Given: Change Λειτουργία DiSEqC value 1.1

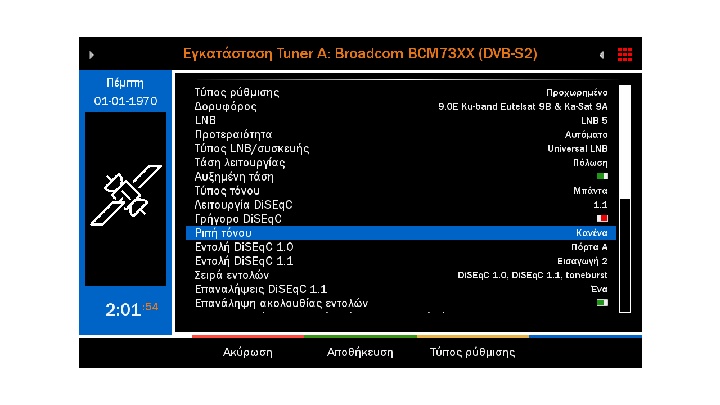Looking at the screenshot, I should [600, 205].
